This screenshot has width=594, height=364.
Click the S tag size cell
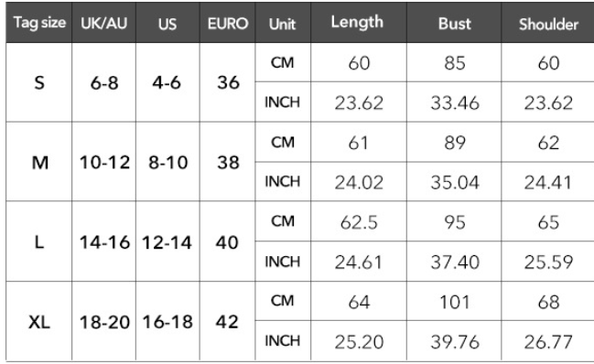click(39, 82)
